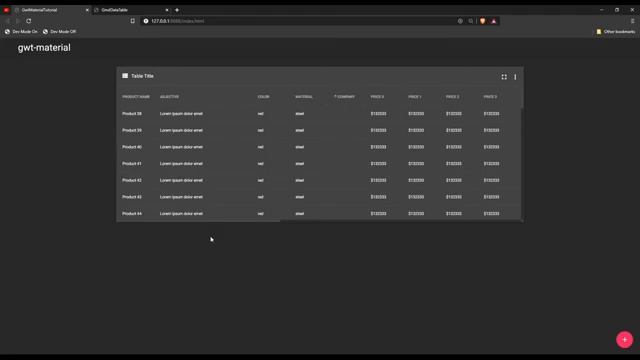The height and width of the screenshot is (360, 640).
Task: Click the zoom magnifier icon in address bar
Action: (471, 21)
